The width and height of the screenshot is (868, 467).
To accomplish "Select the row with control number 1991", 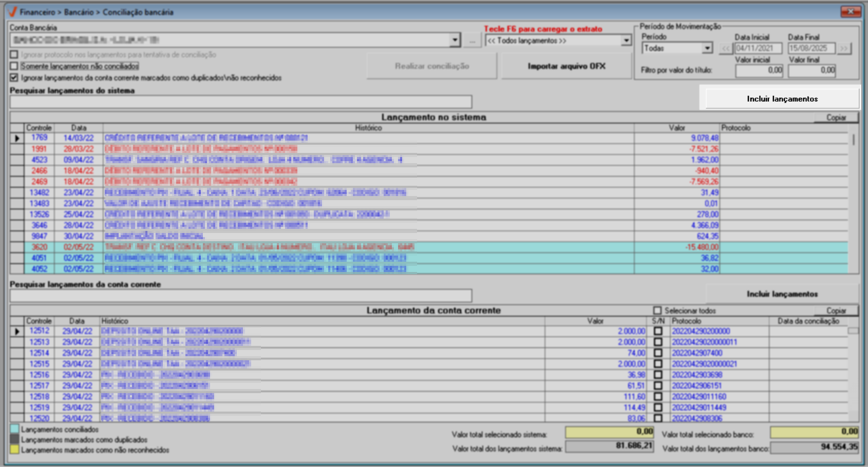I will (429, 149).
